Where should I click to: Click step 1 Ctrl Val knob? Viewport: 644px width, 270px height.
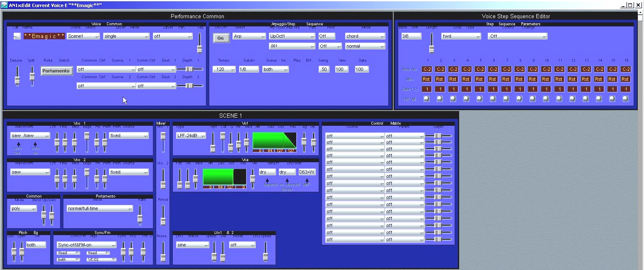[x=426, y=99]
